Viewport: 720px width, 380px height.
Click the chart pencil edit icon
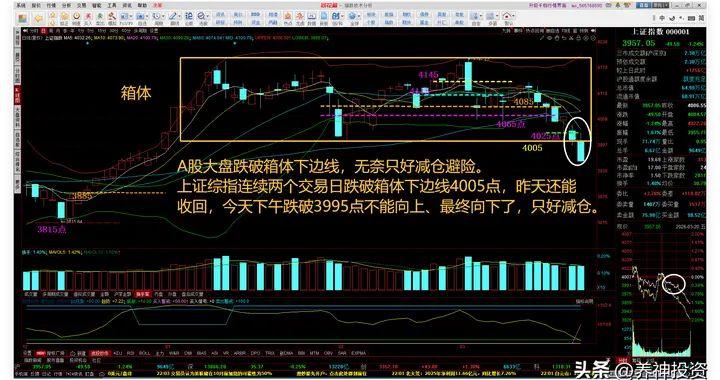click(542, 38)
